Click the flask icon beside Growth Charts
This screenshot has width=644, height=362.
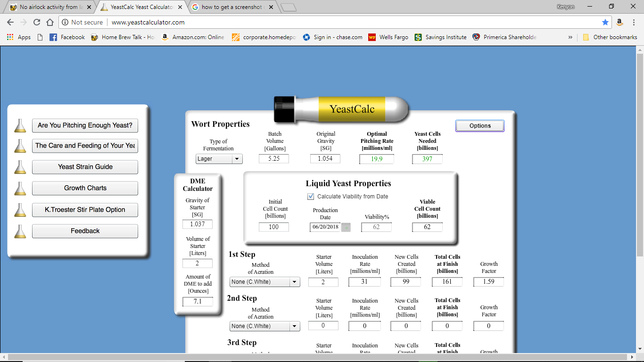[x=20, y=188]
